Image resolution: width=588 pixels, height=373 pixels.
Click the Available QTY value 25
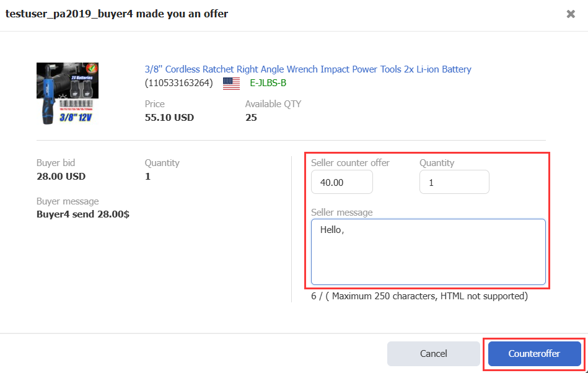coord(251,117)
